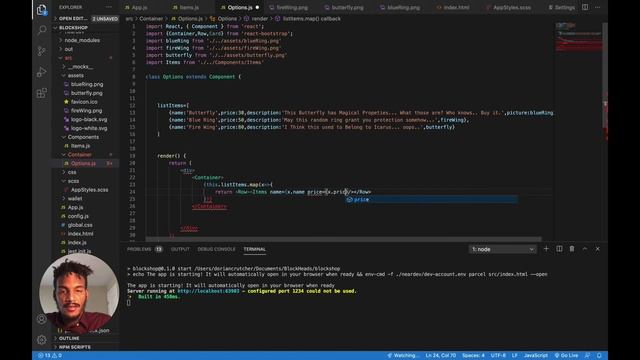Image resolution: width=640 pixels, height=360 pixels.
Task: Open blueRing.png in file tree
Action: click(87, 84)
